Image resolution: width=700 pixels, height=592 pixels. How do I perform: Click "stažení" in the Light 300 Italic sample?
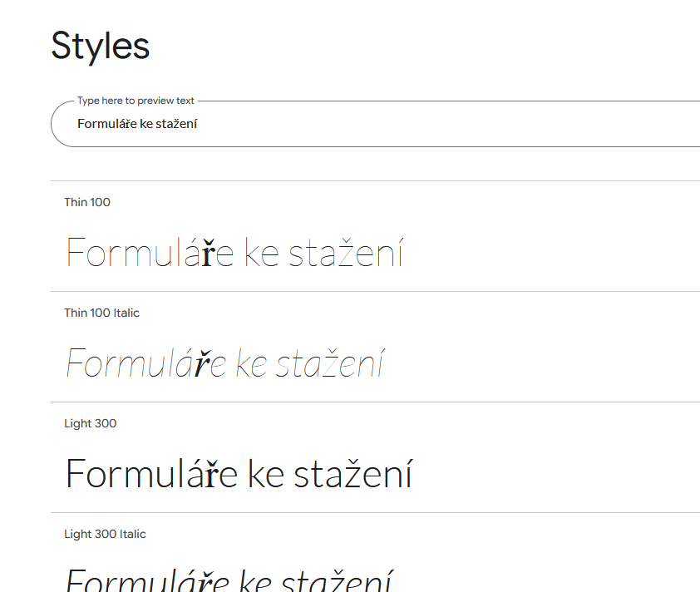coord(337,580)
